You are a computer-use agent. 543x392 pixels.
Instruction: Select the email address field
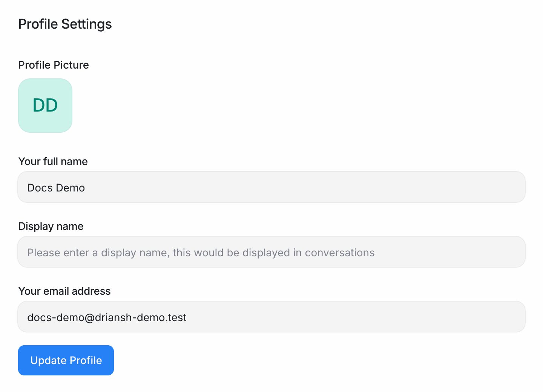[271, 317]
